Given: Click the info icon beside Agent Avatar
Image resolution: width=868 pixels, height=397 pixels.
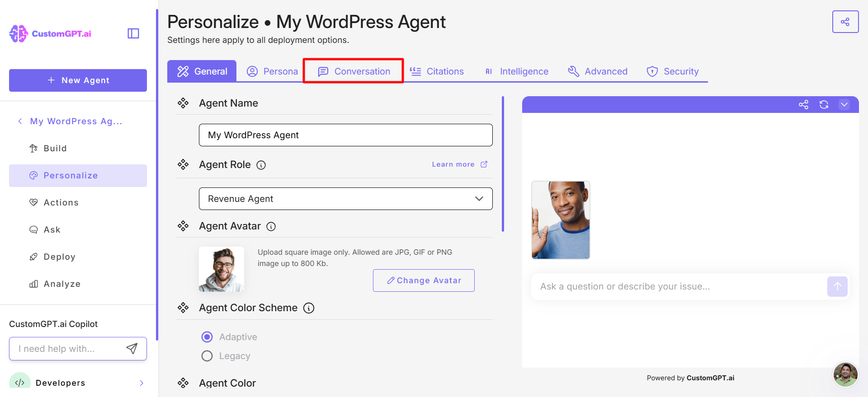Looking at the screenshot, I should point(271,226).
